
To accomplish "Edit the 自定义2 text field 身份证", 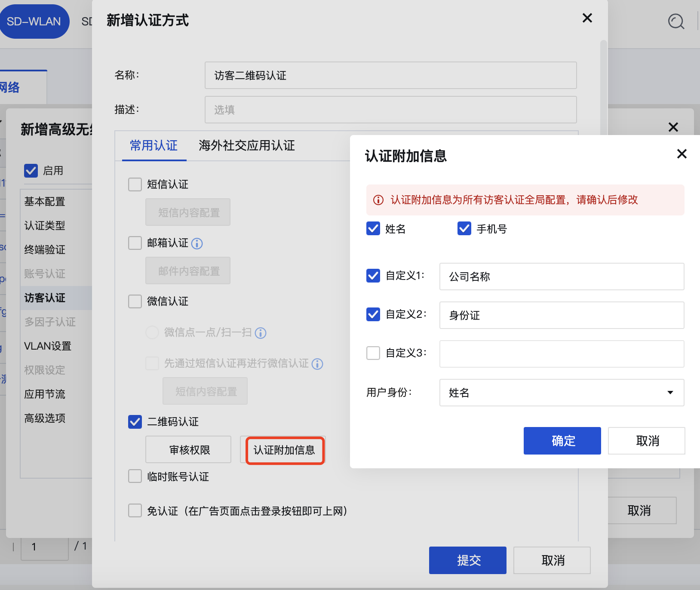I will (562, 315).
